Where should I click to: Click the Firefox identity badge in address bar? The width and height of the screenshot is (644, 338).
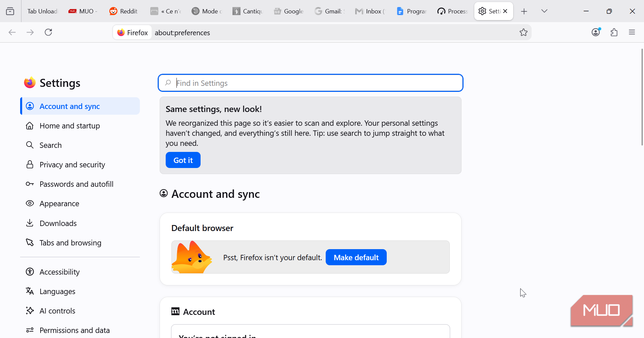[132, 33]
